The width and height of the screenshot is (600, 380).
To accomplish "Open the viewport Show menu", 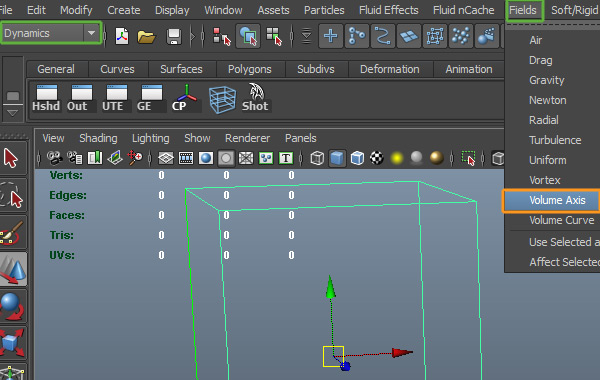I will pyautogui.click(x=197, y=138).
